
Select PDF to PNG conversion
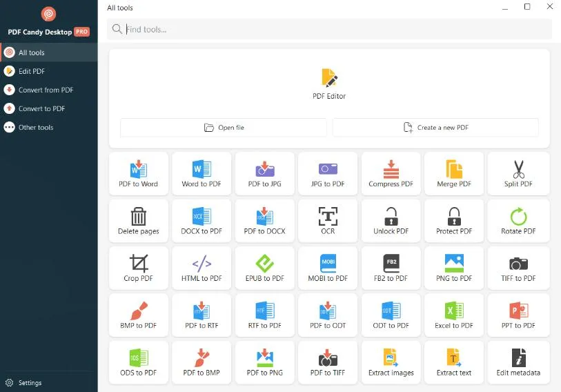coord(265,362)
